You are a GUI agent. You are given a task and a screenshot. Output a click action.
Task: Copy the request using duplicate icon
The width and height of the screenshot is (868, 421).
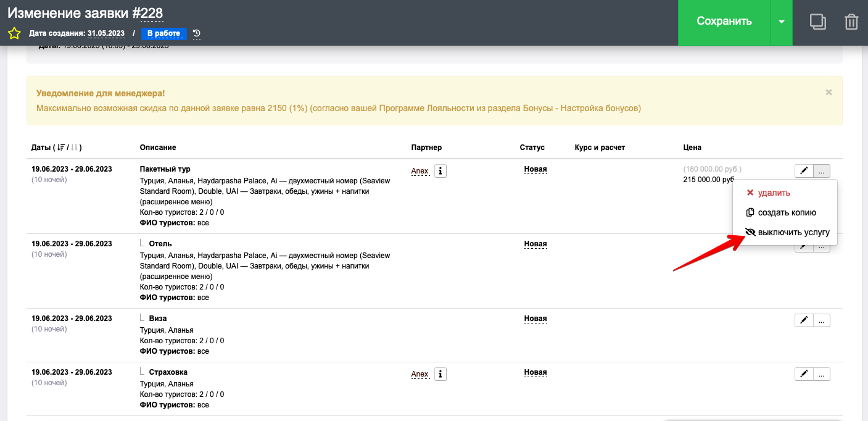pos(818,22)
